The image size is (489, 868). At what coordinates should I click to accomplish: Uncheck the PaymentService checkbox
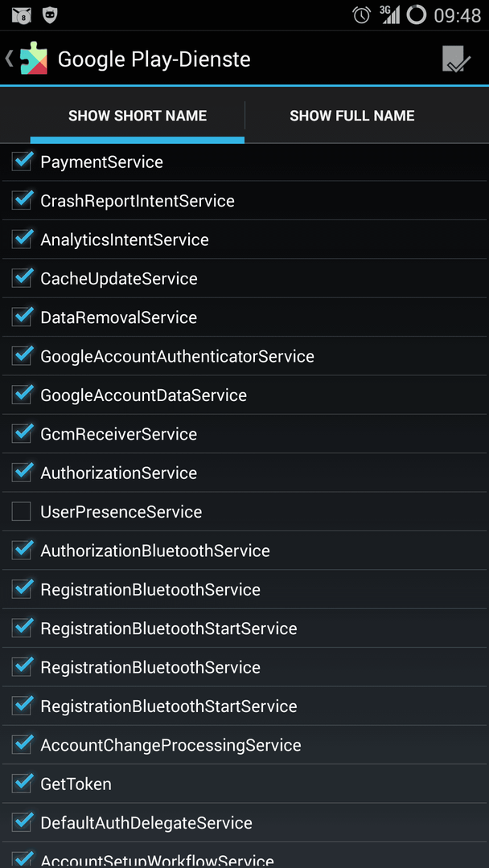click(x=23, y=162)
